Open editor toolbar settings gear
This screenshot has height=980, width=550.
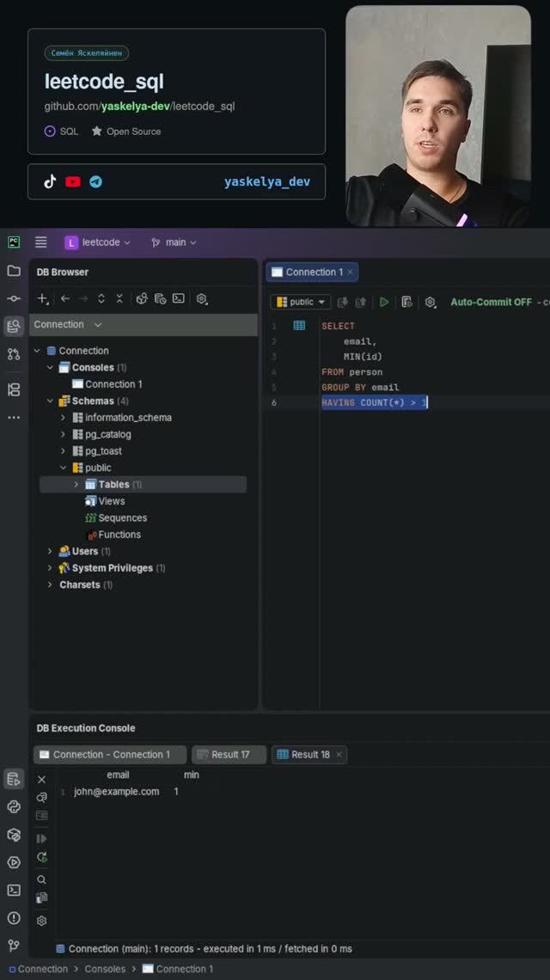point(430,302)
